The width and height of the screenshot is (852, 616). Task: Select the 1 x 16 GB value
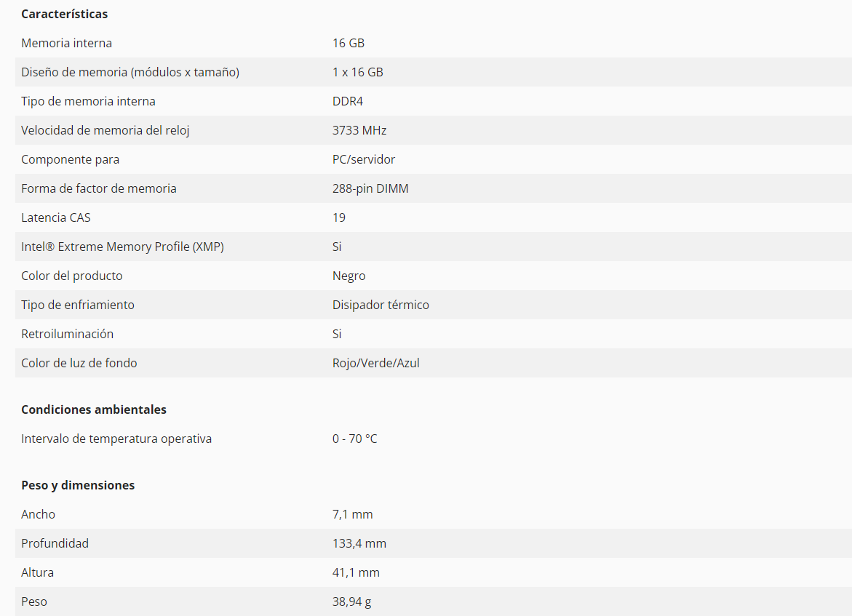pyautogui.click(x=357, y=72)
